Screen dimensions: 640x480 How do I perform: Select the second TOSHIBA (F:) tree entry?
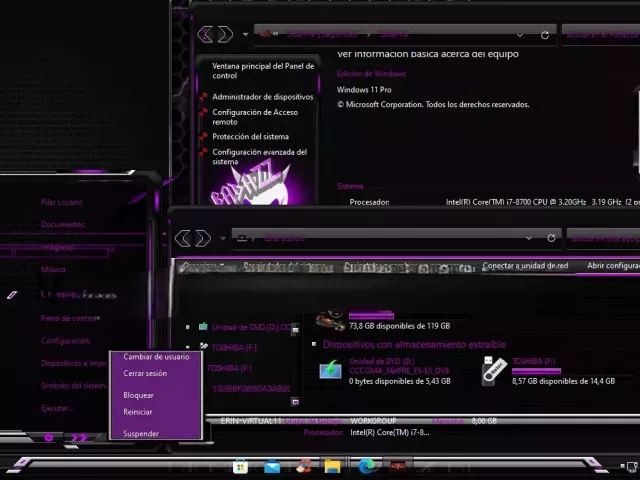point(229,368)
